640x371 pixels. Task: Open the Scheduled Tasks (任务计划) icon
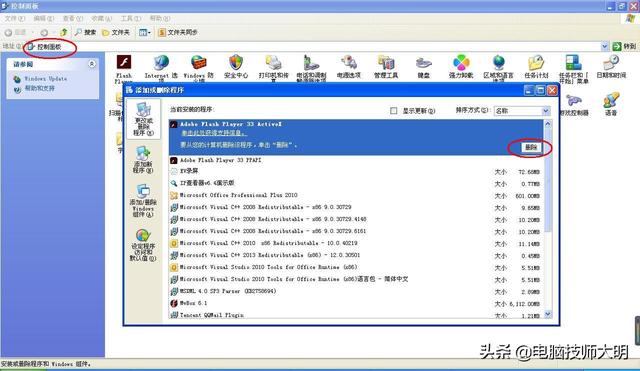click(536, 67)
